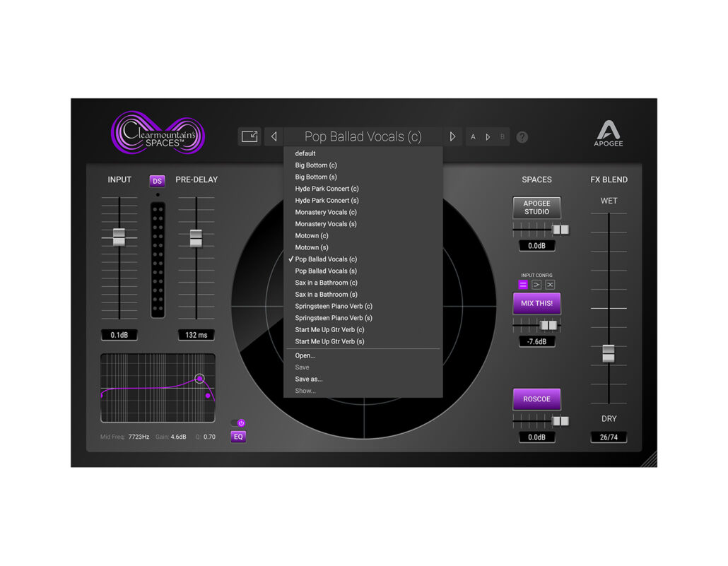The image size is (728, 566).
Task: Choose Sax in a Bathroom (c) preset
Action: pos(363,283)
